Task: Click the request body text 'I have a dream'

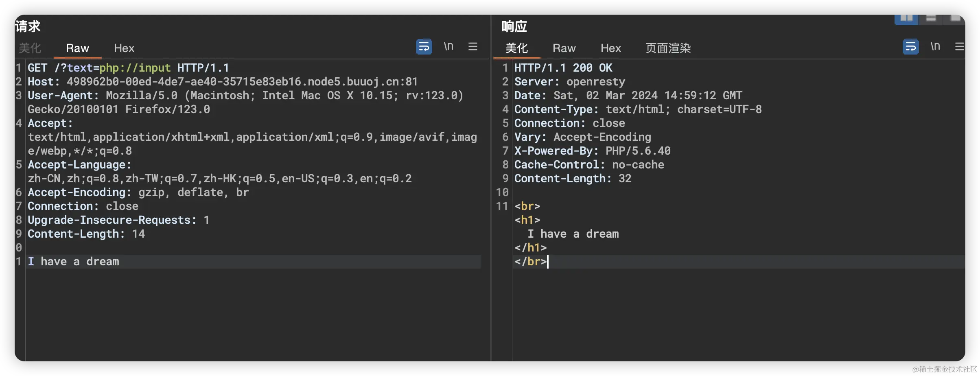Action: click(x=74, y=262)
